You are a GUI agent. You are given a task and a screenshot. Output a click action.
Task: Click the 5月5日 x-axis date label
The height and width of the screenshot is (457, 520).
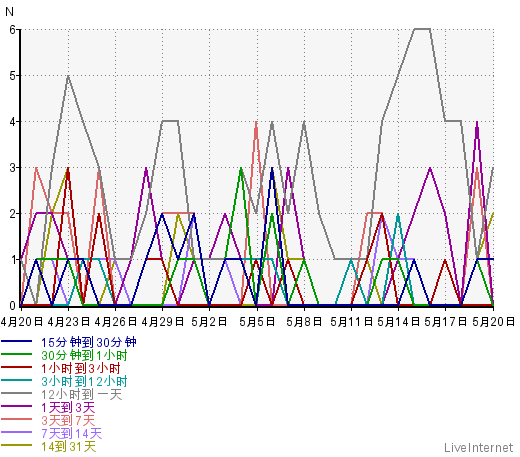click(x=257, y=322)
